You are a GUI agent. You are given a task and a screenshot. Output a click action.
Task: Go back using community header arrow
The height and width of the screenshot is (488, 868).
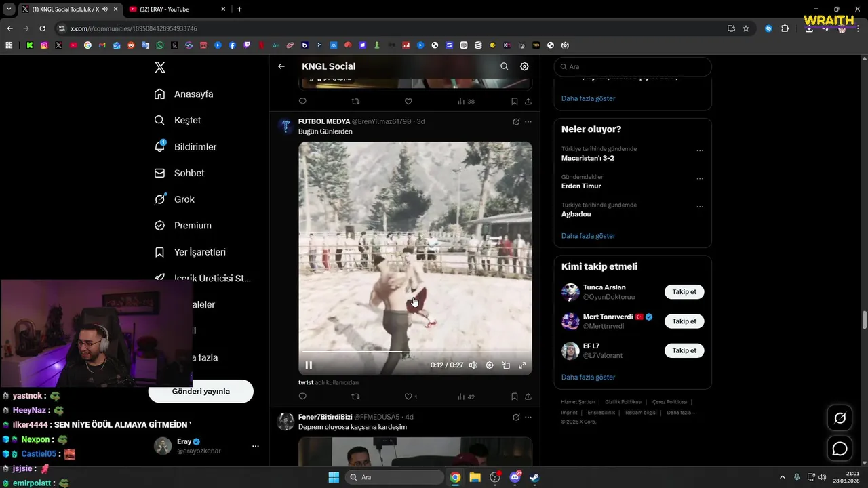coord(281,66)
